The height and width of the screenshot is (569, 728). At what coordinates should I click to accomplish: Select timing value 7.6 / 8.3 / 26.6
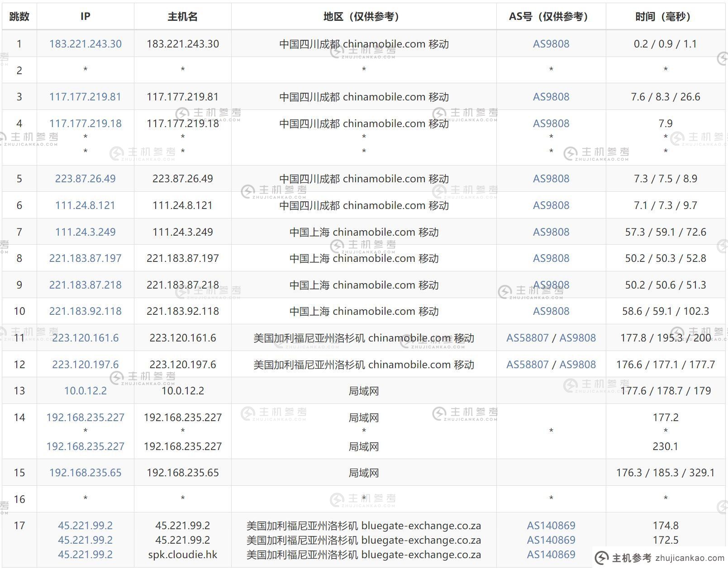666,97
